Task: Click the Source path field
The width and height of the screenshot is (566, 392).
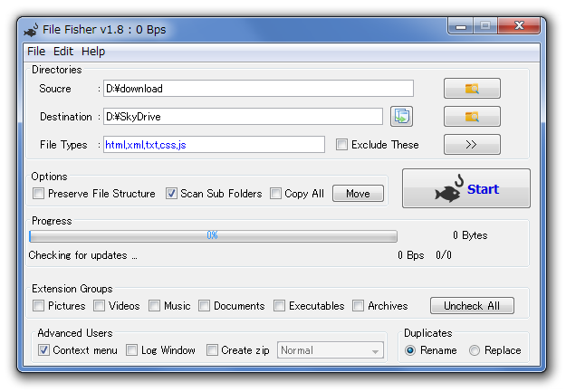Action: pyautogui.click(x=258, y=89)
